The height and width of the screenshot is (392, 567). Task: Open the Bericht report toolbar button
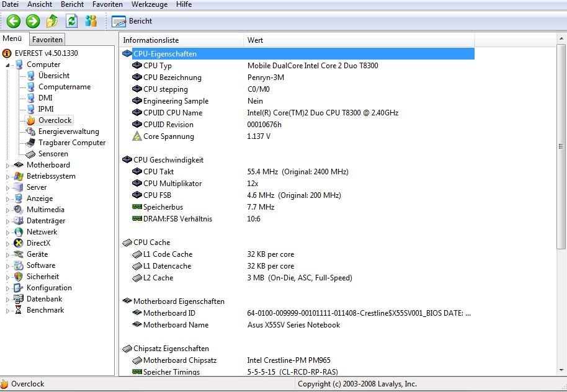pyautogui.click(x=132, y=21)
